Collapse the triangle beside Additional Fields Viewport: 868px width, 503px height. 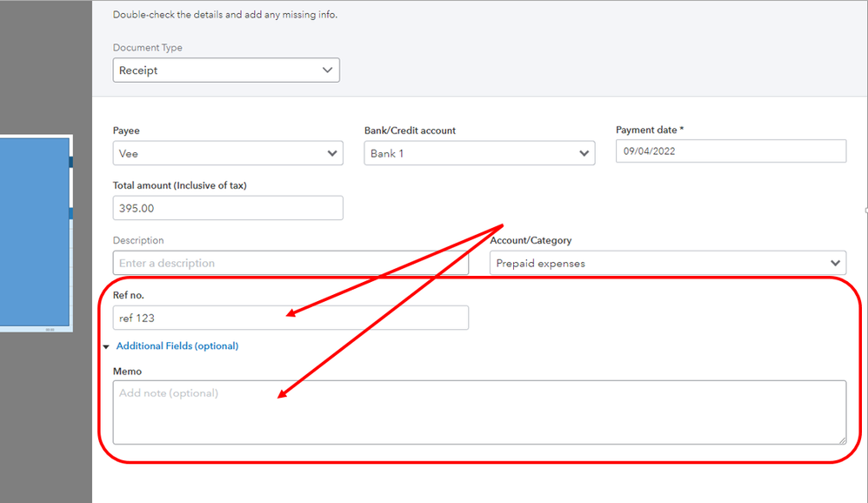[x=107, y=346]
